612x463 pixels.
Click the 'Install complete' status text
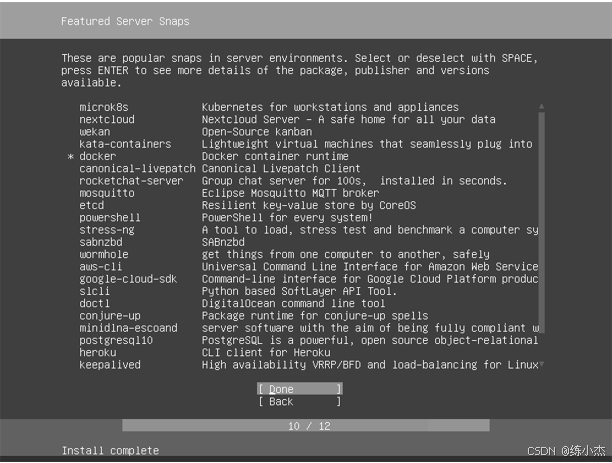[x=110, y=451]
